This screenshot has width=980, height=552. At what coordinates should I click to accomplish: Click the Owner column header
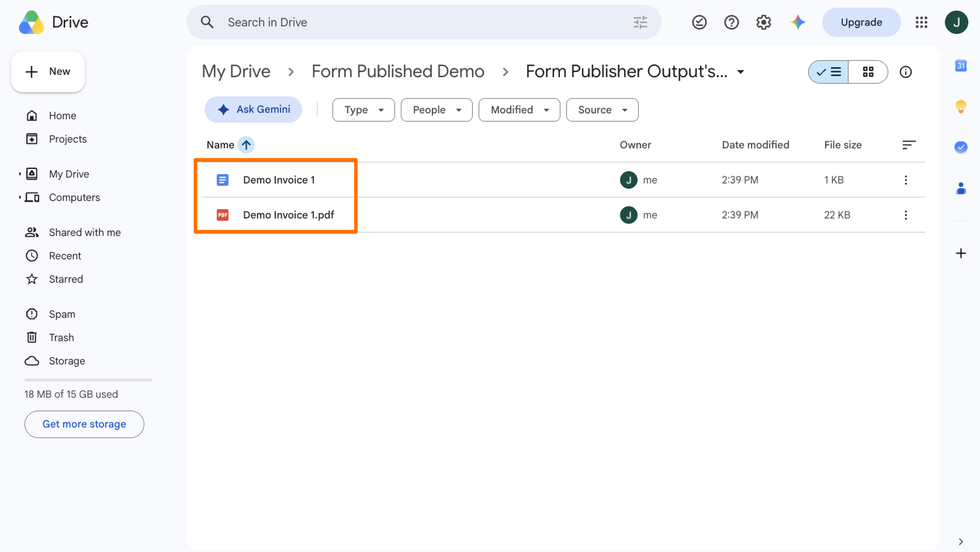click(635, 145)
